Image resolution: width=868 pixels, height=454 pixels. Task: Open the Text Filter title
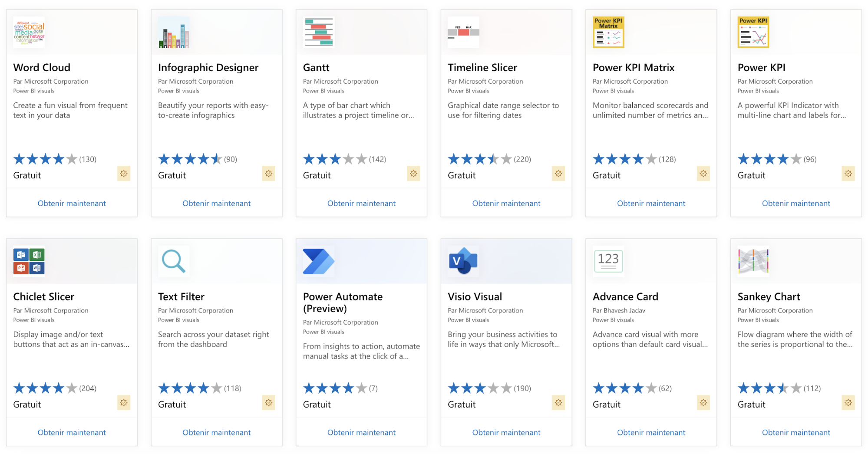point(181,297)
